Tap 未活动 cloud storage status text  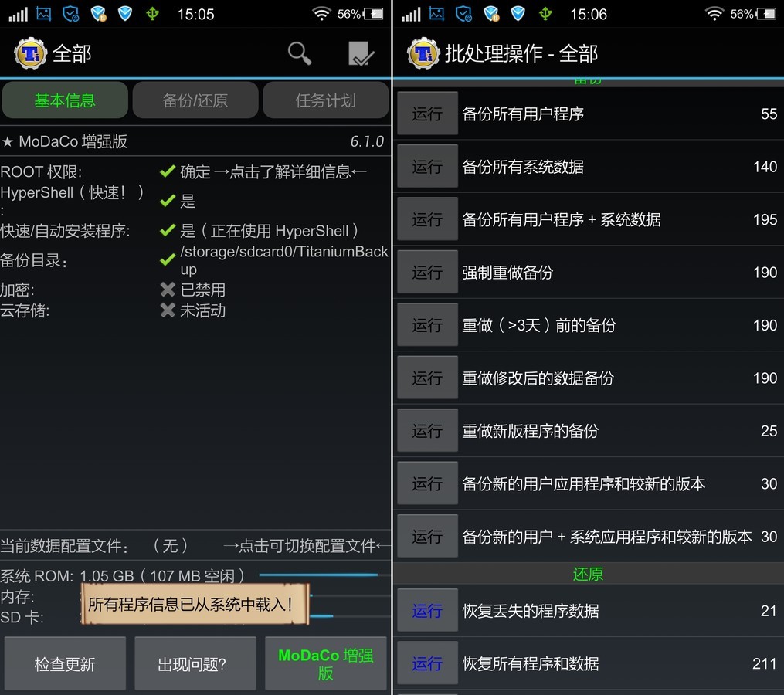pos(202,310)
